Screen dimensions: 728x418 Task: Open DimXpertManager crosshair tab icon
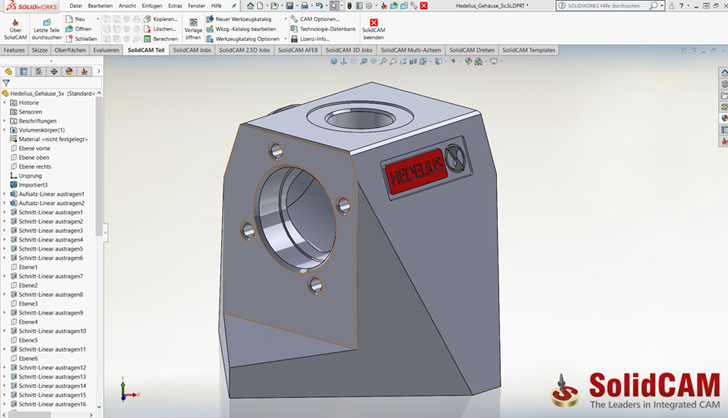(54, 72)
